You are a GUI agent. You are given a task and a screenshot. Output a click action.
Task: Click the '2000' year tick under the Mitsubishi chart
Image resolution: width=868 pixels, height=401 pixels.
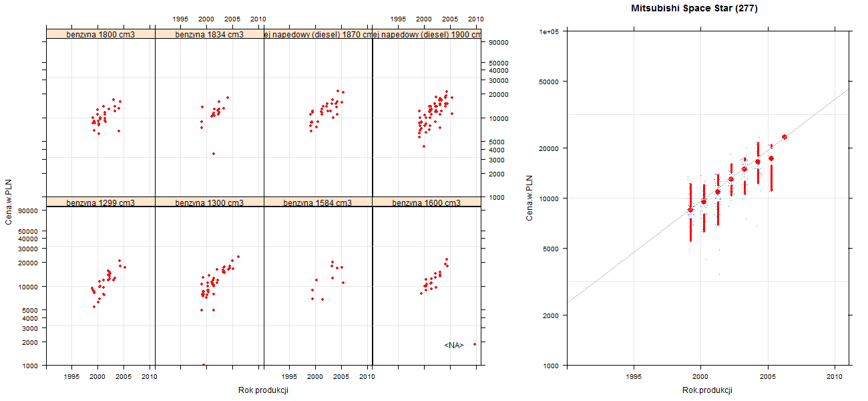tap(700, 377)
